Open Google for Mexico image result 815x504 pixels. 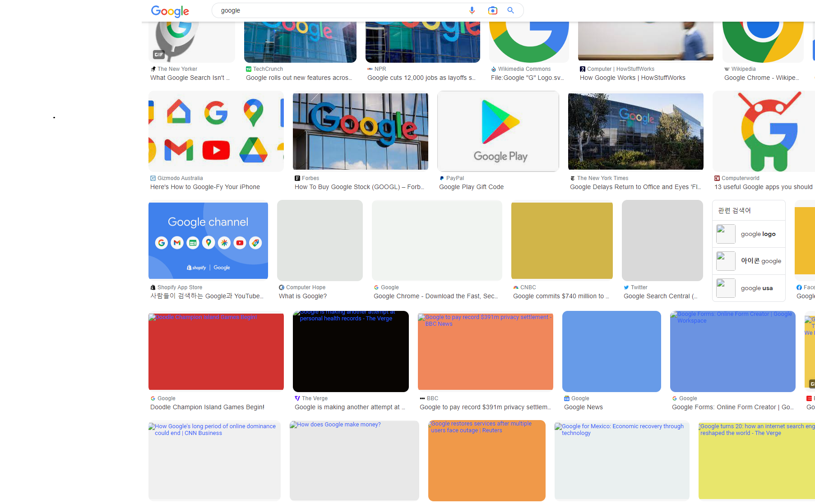click(x=622, y=461)
